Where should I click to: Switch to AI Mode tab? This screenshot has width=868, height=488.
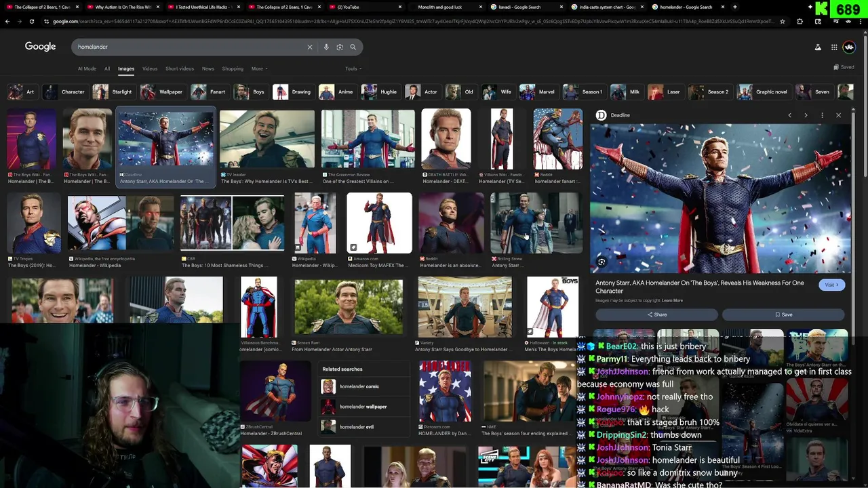pos(87,68)
